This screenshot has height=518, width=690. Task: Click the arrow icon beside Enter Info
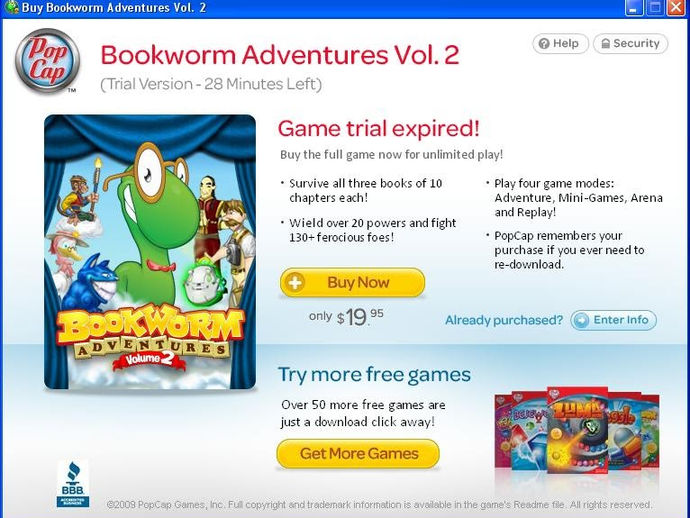581,320
